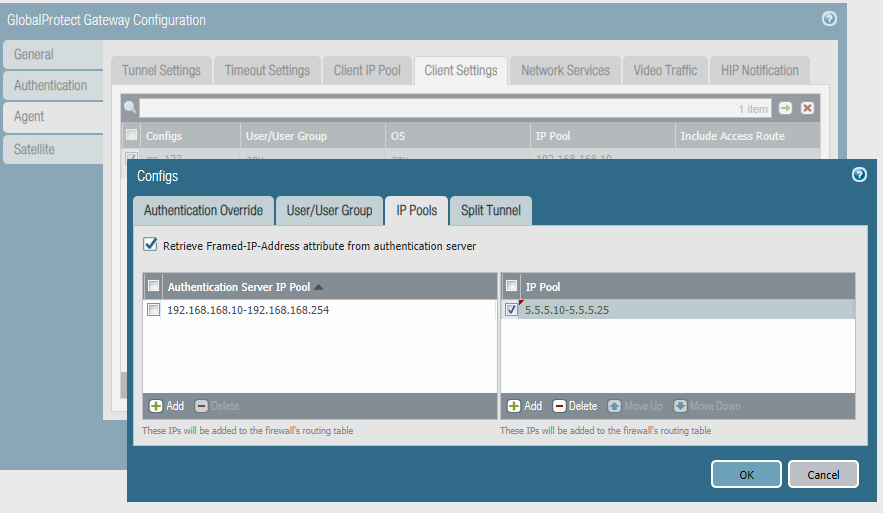Screen dimensions: 883x513
Task: Open HIP Notification tab
Action: coord(760,70)
